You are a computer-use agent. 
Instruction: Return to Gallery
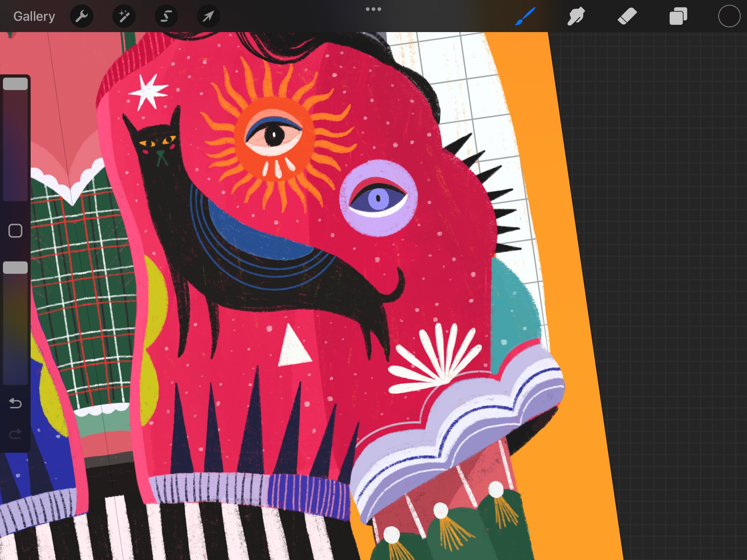pos(34,16)
